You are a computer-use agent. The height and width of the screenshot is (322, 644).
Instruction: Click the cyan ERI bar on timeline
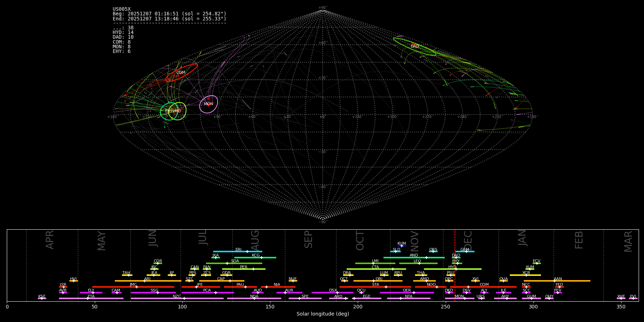(x=238, y=252)
